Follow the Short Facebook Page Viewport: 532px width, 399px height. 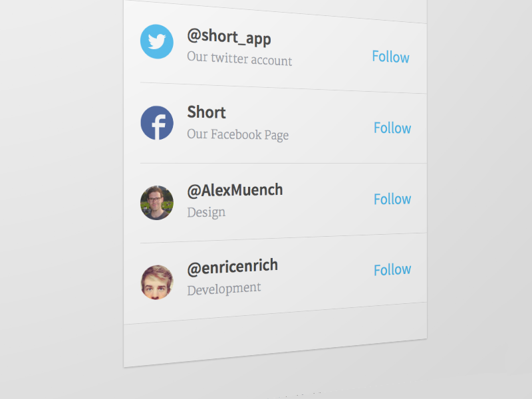[392, 128]
